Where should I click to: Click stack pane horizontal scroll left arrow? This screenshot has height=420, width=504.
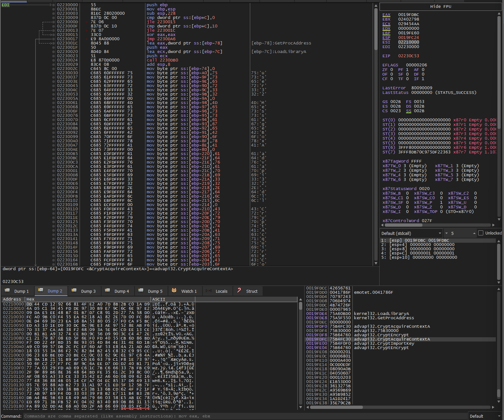point(308,407)
